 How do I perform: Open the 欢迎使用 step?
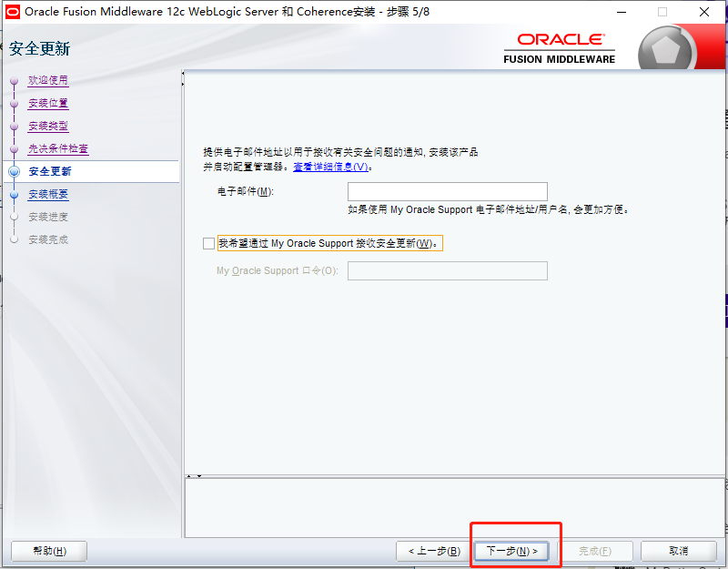48,80
